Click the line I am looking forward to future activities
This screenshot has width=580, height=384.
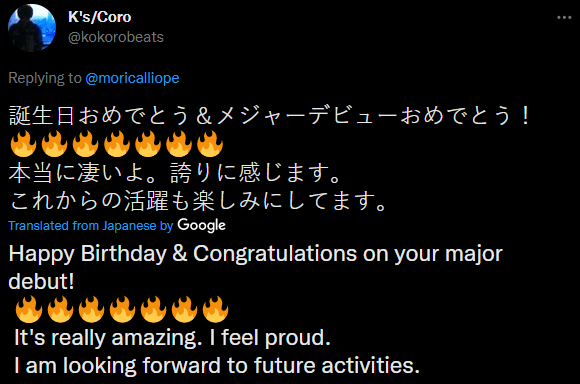pyautogui.click(x=217, y=366)
